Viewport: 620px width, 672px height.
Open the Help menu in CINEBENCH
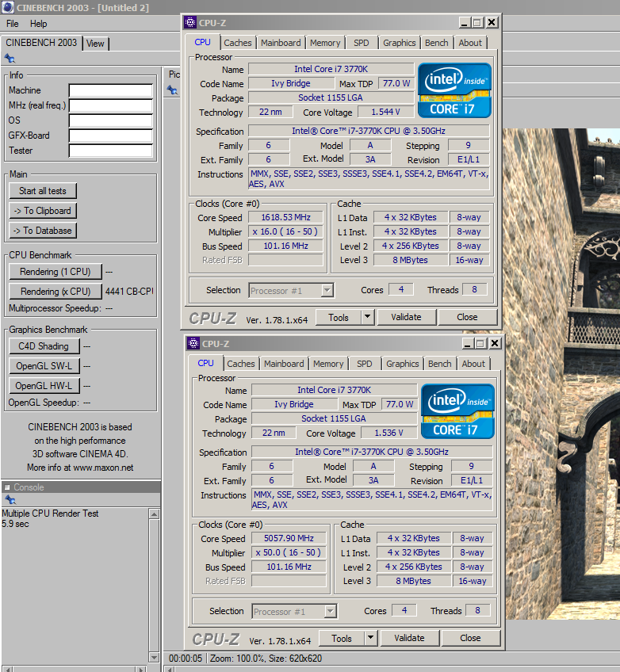click(39, 24)
